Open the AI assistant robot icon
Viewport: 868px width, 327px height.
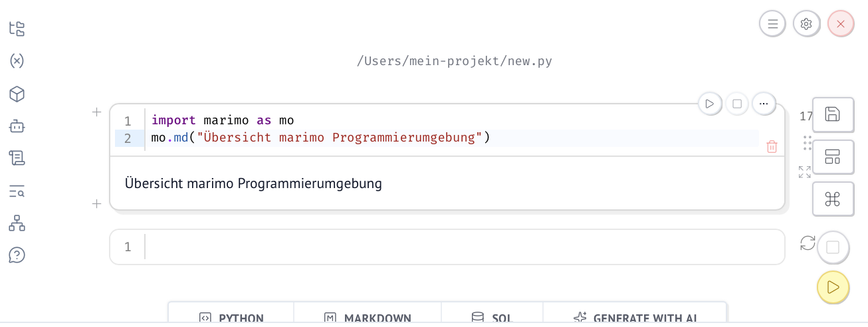(x=17, y=126)
